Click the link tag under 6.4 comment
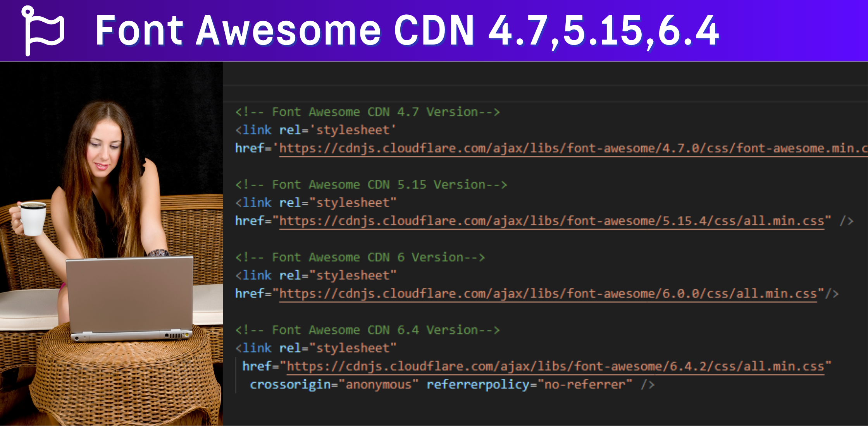868x426 pixels. 254,348
